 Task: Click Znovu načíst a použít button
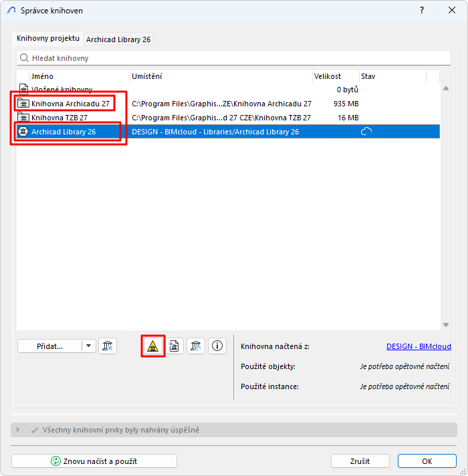coord(94,461)
